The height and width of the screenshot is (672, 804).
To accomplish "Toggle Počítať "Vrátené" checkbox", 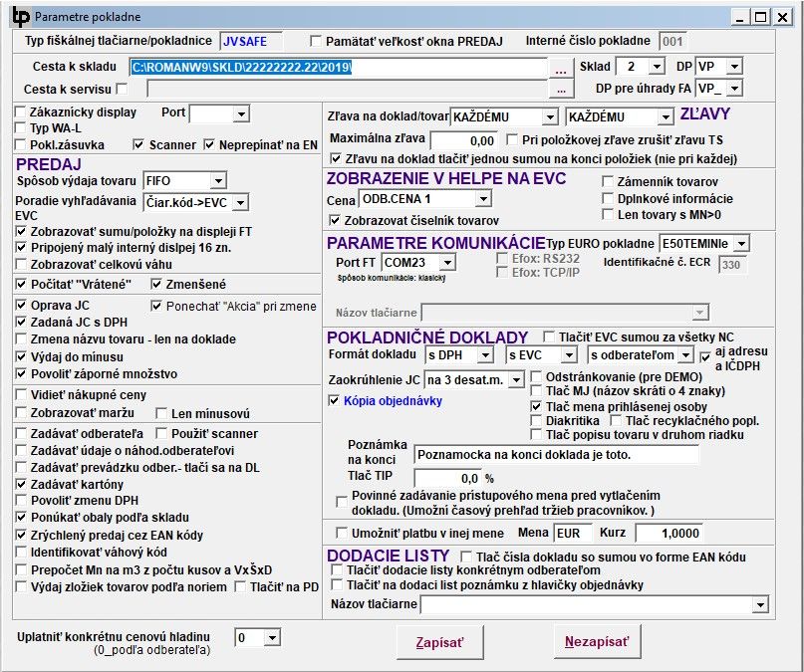I will [x=21, y=284].
